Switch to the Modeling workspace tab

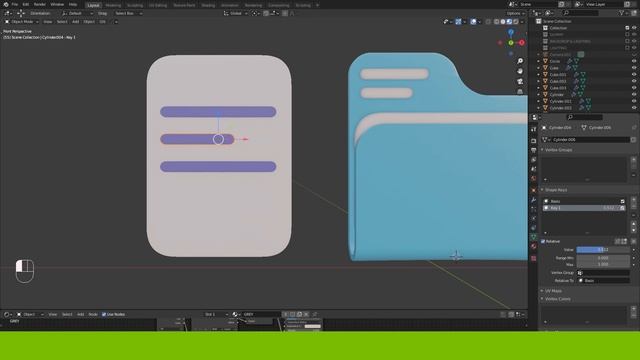pyautogui.click(x=113, y=5)
